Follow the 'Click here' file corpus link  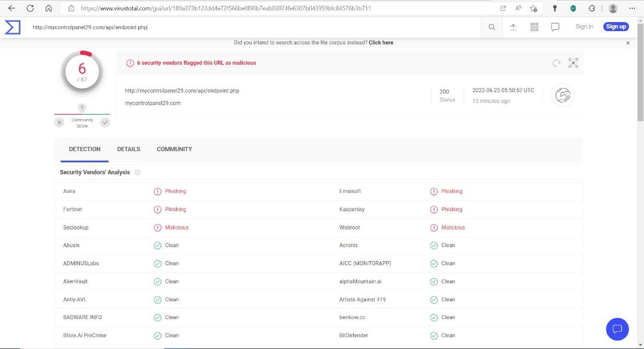point(380,43)
